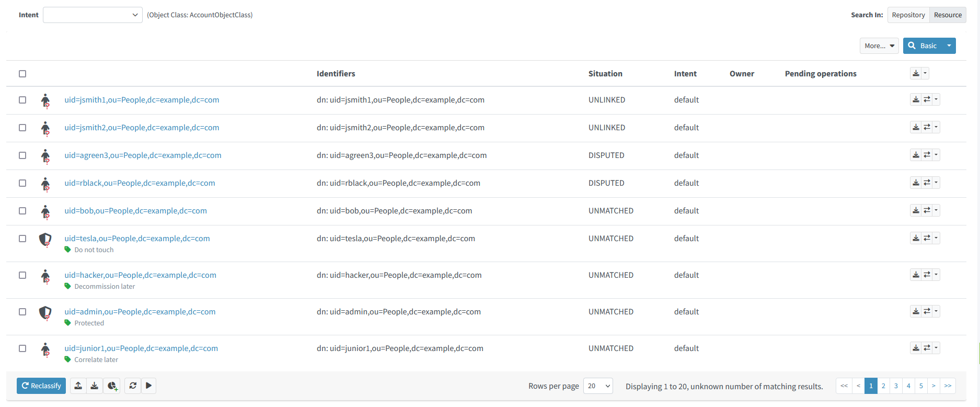The height and width of the screenshot is (407, 980).
Task: Open the Intent dropdown
Action: point(93,15)
